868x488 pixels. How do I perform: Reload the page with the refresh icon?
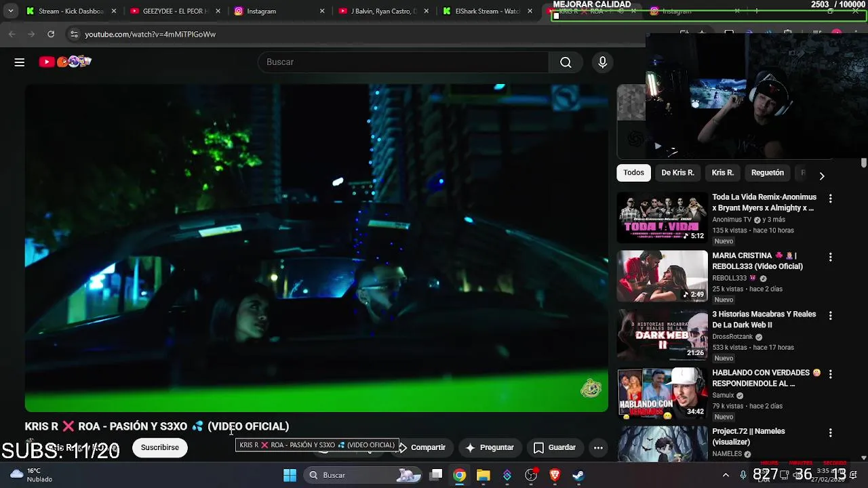(x=51, y=34)
